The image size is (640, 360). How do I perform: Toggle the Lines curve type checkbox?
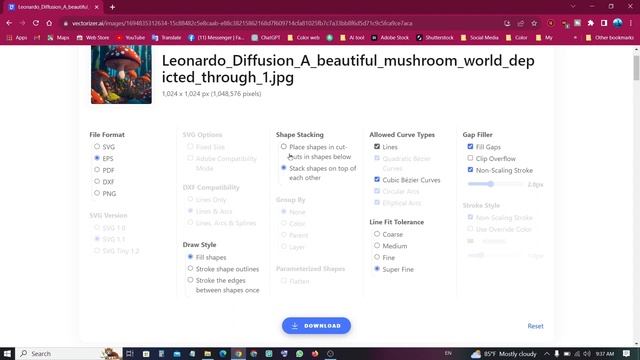(377, 147)
